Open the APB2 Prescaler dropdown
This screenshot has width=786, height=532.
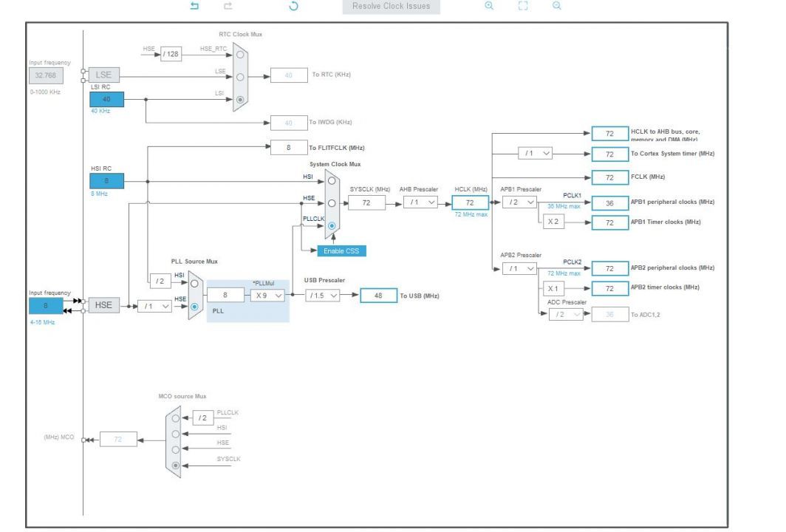[x=519, y=268]
